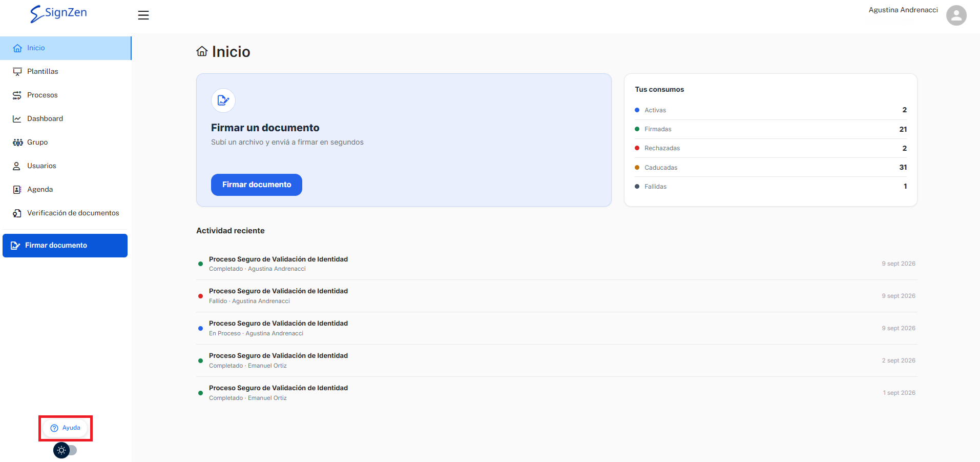Open the Fallido recent activity entry
Viewport: 980px width, 462px height.
pyautogui.click(x=556, y=296)
